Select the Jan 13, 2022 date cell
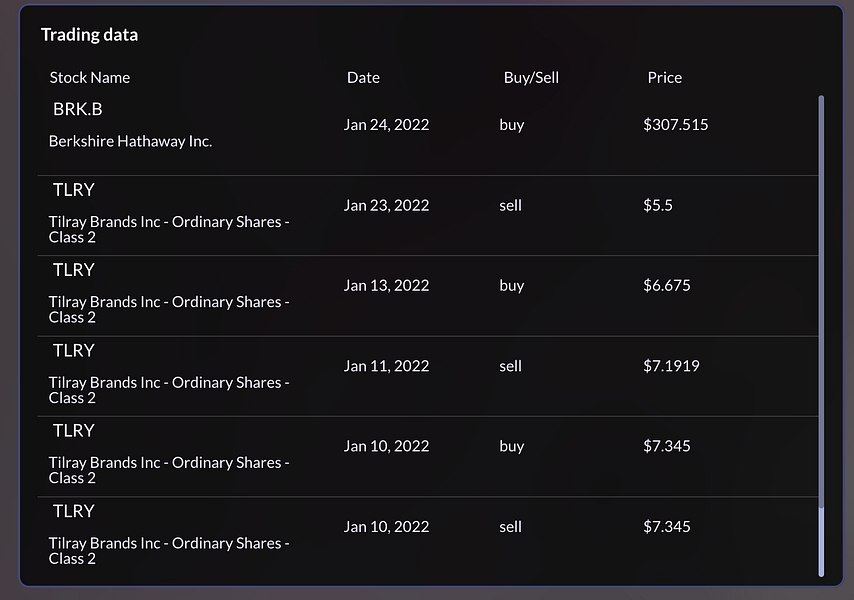Image resolution: width=854 pixels, height=600 pixels. tap(386, 285)
